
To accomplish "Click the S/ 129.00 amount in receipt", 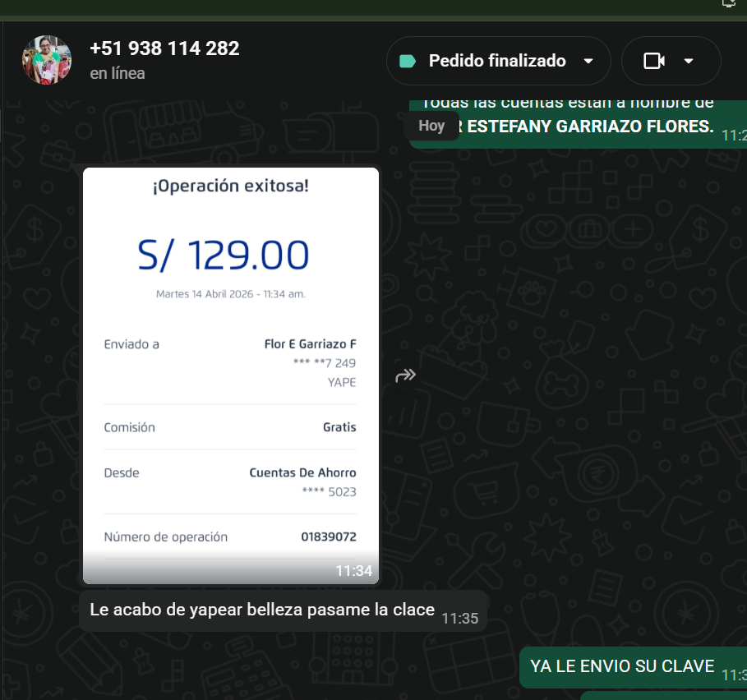I will click(224, 256).
